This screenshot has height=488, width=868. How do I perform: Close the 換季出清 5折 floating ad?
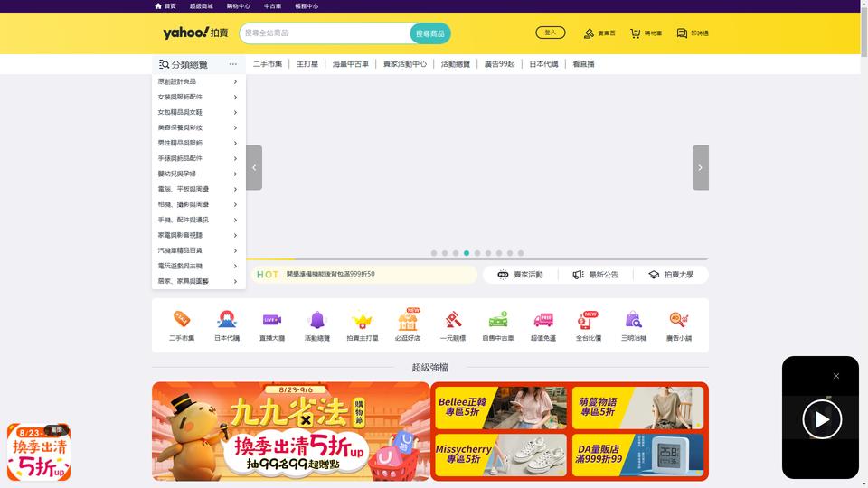56,429
